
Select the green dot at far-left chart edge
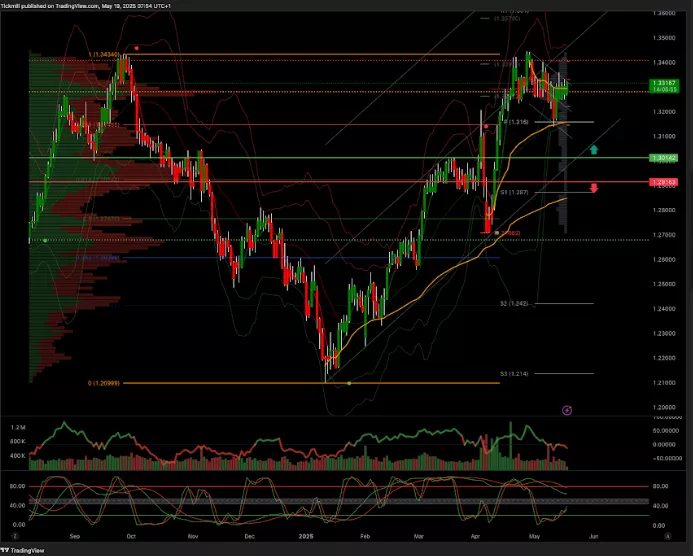pyautogui.click(x=44, y=240)
